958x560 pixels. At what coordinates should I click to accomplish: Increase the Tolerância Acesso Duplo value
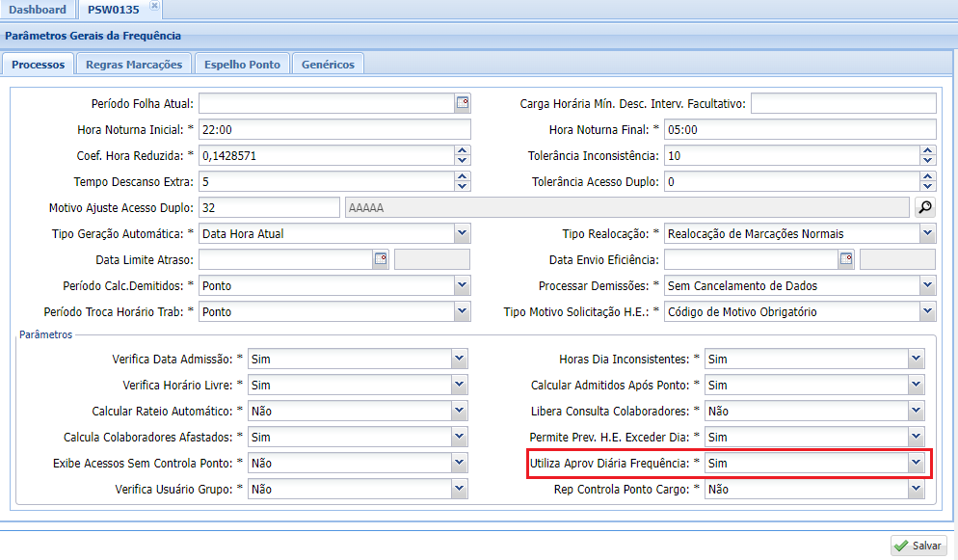928,177
